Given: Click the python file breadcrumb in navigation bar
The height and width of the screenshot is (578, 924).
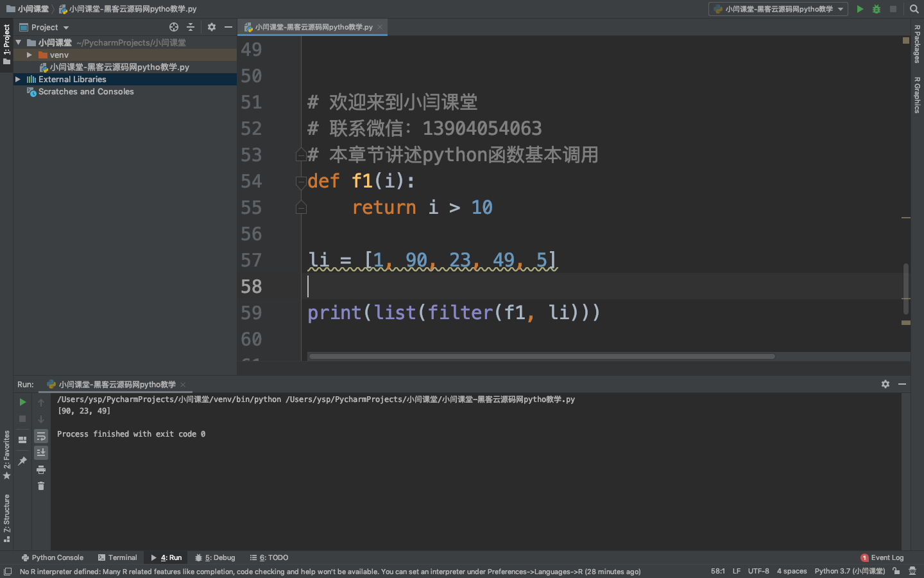Looking at the screenshot, I should 128,9.
